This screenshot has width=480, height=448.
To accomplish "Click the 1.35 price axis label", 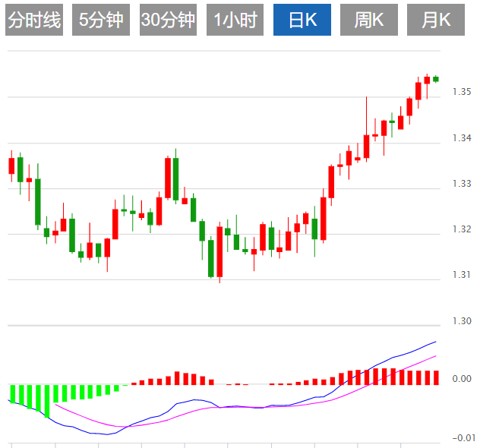I will pos(462,92).
